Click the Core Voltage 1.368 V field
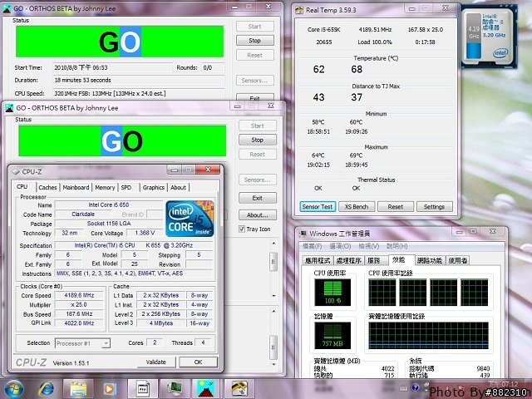Screen dimensions: 532x399 pos(145,233)
